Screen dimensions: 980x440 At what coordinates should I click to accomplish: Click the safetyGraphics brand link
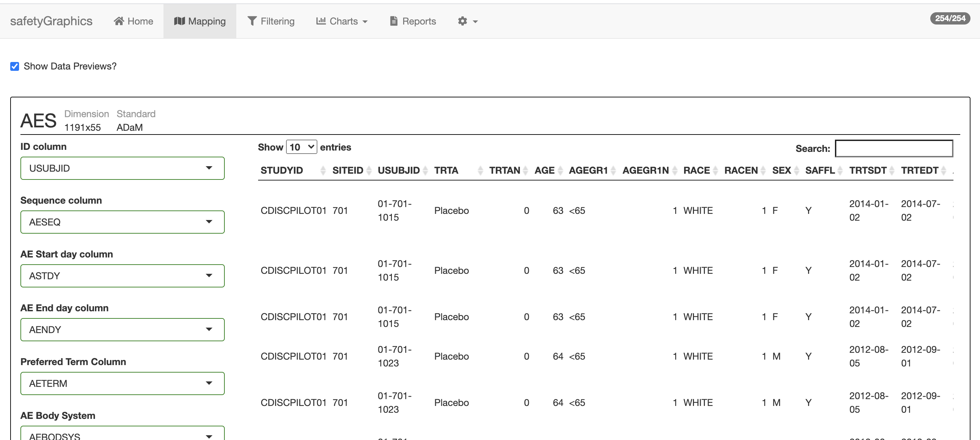[51, 21]
